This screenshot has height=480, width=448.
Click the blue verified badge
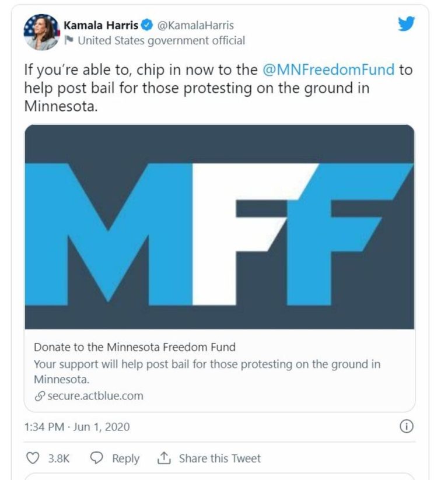pos(148,26)
